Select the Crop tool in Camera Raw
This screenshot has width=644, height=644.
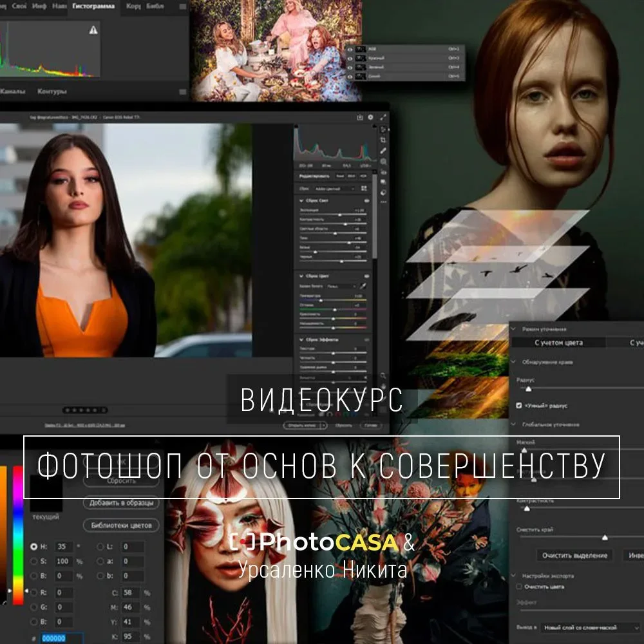(x=383, y=140)
